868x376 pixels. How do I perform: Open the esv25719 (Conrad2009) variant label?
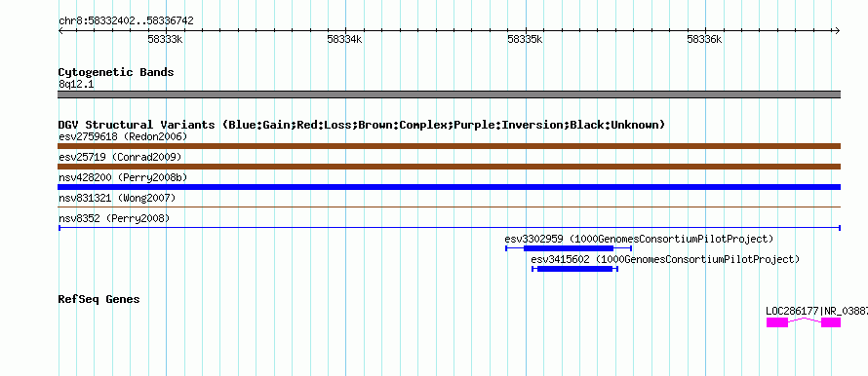120,157
